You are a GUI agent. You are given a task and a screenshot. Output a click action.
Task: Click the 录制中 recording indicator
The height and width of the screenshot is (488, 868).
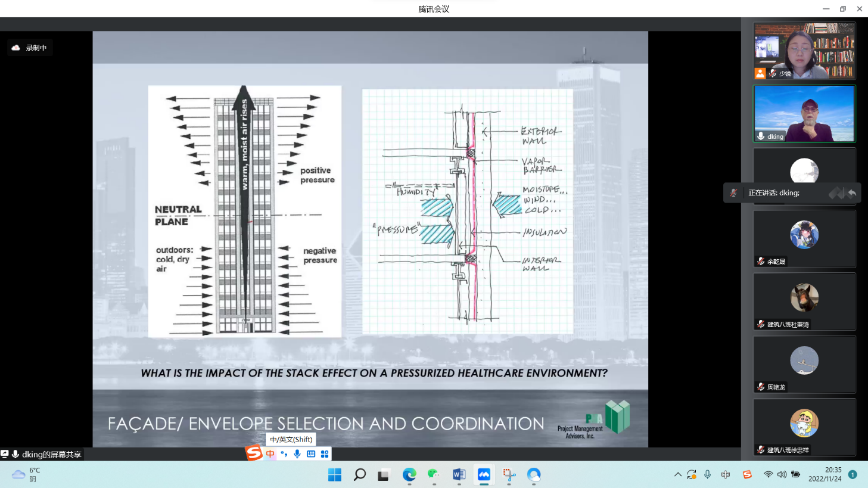[x=30, y=48]
